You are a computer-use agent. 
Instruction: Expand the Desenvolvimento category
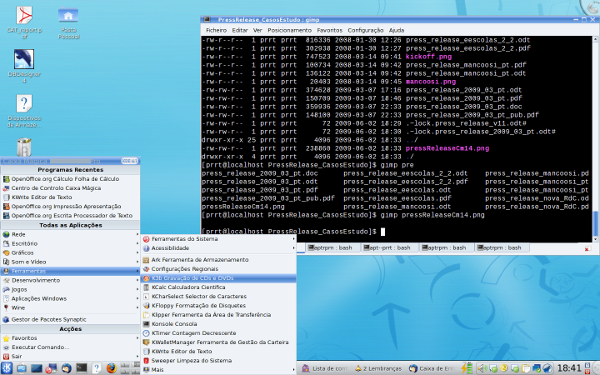tap(70, 280)
